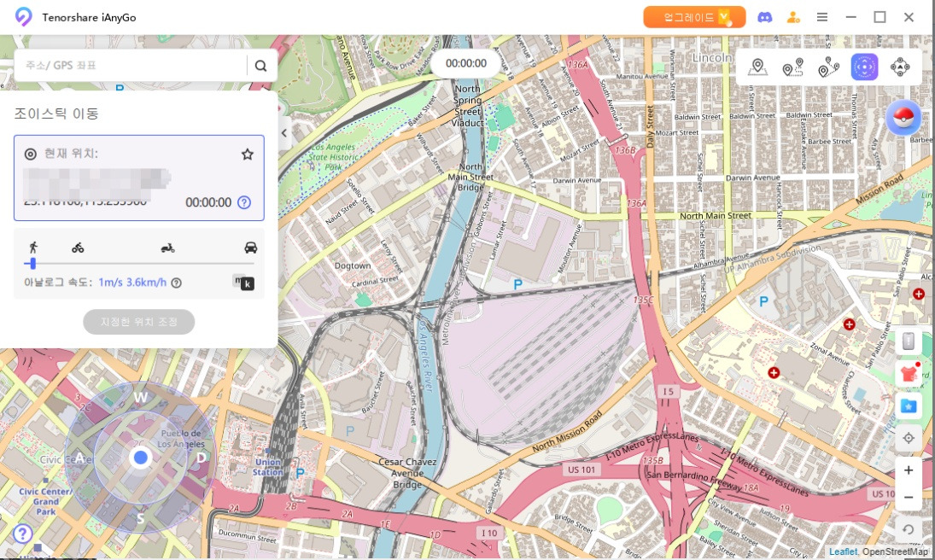Click the search magnifier icon
The image size is (935, 560).
click(260, 66)
